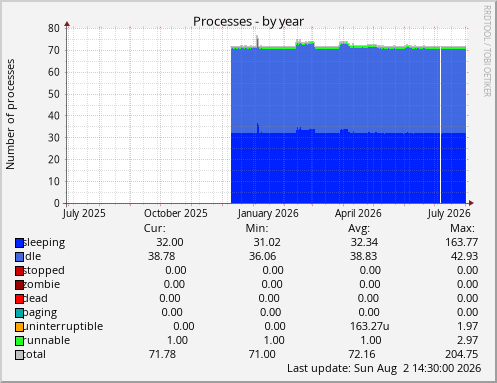
Task: Click idle min value 36.06
Action: point(263,256)
